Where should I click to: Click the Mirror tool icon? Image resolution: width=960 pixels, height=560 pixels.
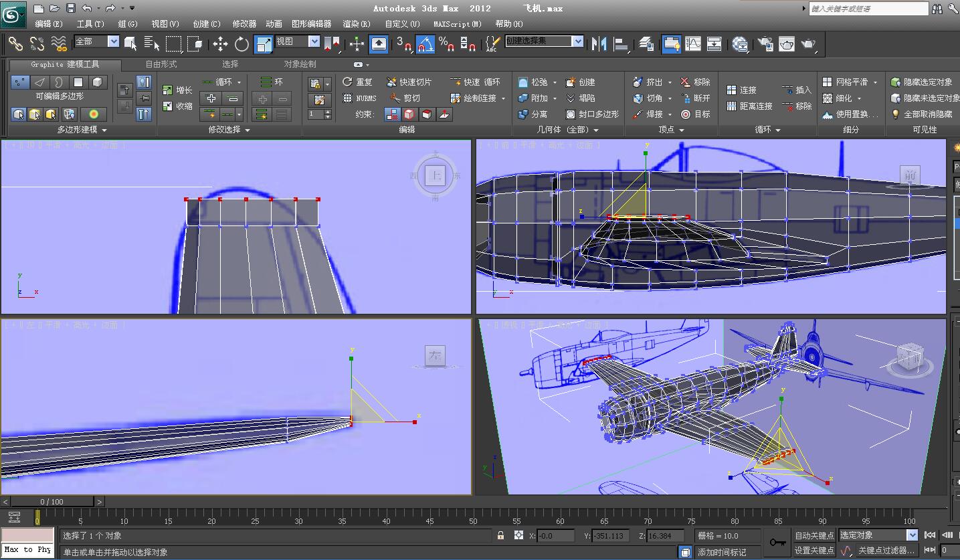pyautogui.click(x=599, y=44)
